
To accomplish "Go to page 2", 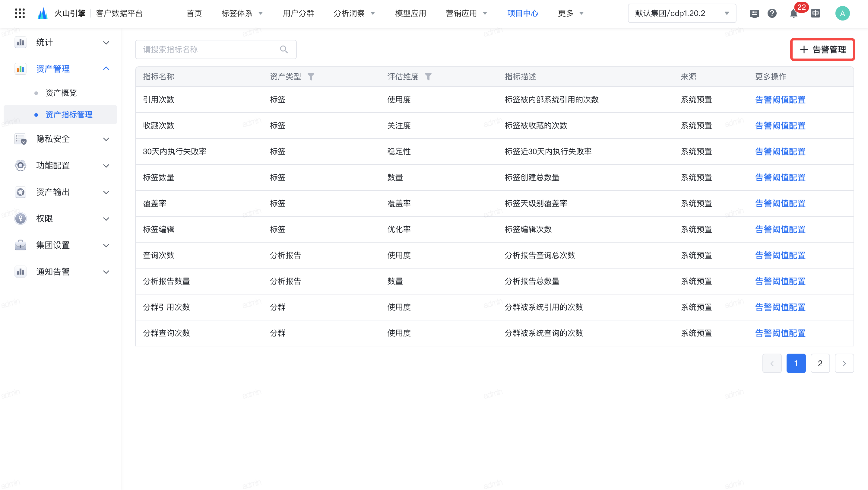I will 820,363.
